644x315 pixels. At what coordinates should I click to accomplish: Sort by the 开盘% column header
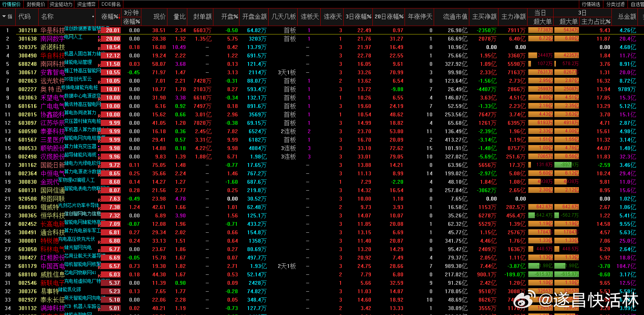[229, 16]
